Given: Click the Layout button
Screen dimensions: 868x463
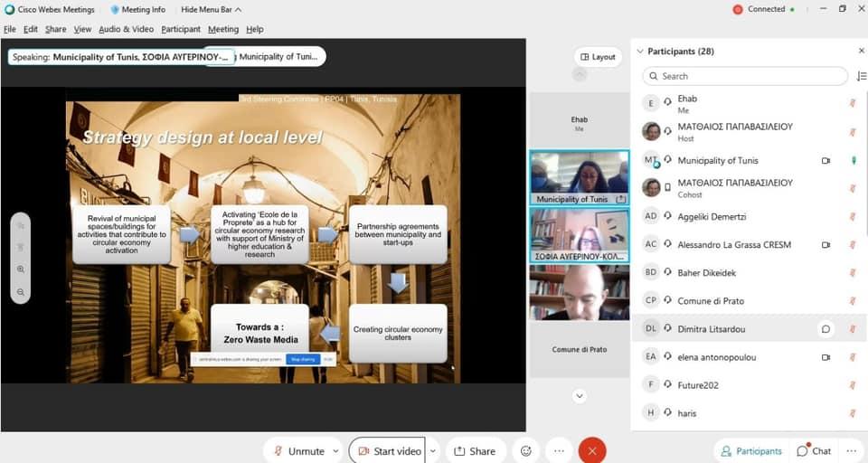Looking at the screenshot, I should (598, 57).
